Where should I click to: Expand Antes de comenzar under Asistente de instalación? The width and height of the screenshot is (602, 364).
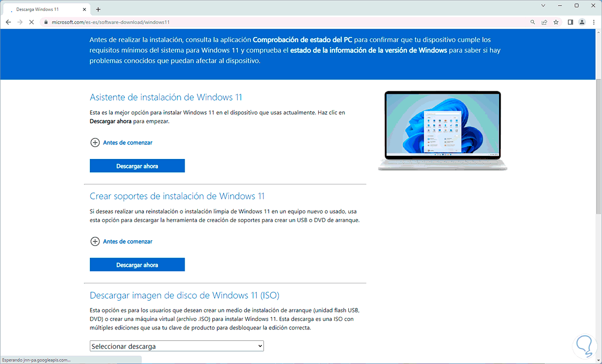click(121, 142)
